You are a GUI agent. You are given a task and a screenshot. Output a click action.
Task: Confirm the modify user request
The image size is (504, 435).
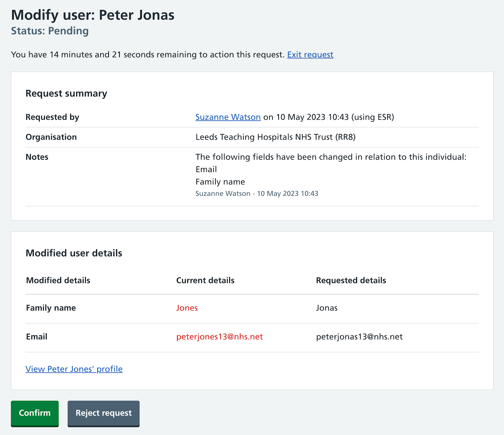coord(35,413)
